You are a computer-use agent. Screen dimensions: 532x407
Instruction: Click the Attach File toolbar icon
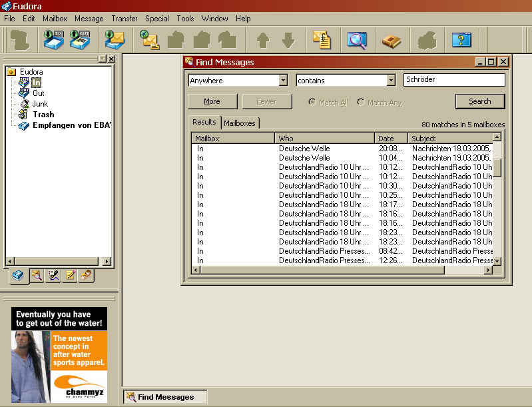pyautogui.click(x=322, y=41)
